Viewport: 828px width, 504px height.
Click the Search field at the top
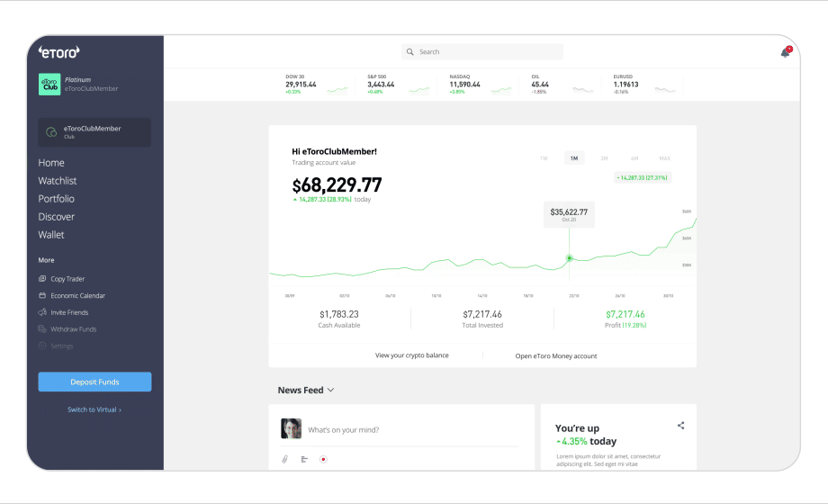click(482, 52)
